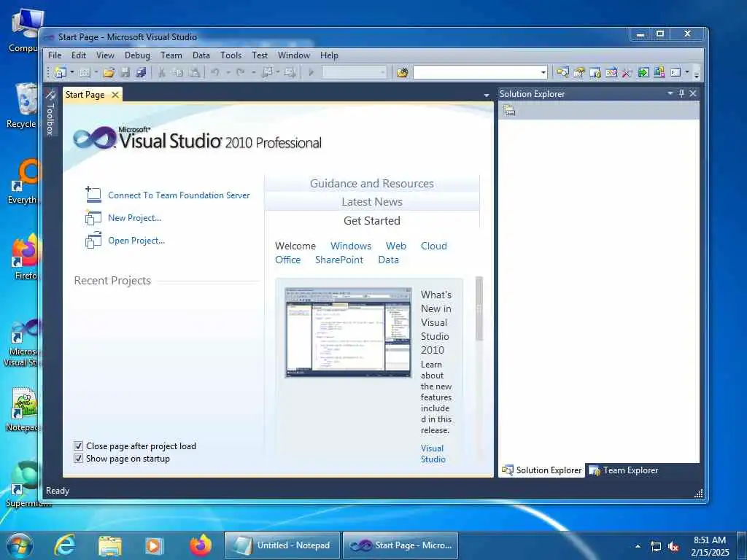This screenshot has height=560, width=747.
Task: Click the calendar-style window toolbar icon
Action: pyautogui.click(x=611, y=72)
